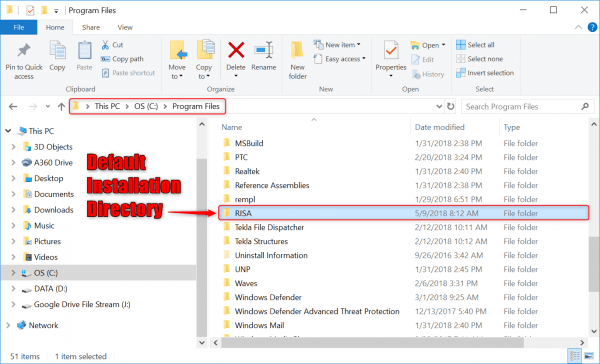Switch to the Share ribbon tab
The image size is (600, 364).
pos(91,27)
